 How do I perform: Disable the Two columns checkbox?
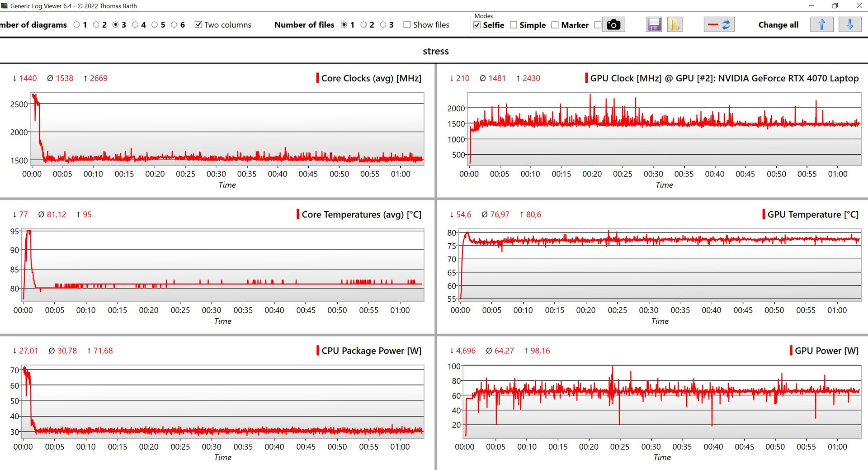(198, 25)
